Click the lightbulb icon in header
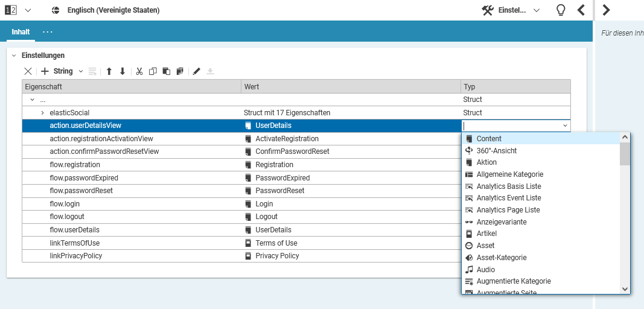The width and height of the screenshot is (644, 309). pyautogui.click(x=560, y=10)
